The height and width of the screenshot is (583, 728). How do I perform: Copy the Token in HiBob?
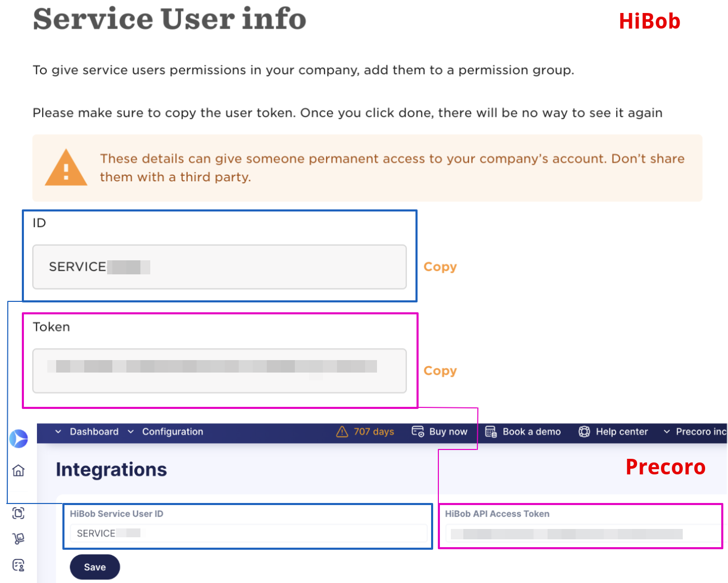coord(439,370)
